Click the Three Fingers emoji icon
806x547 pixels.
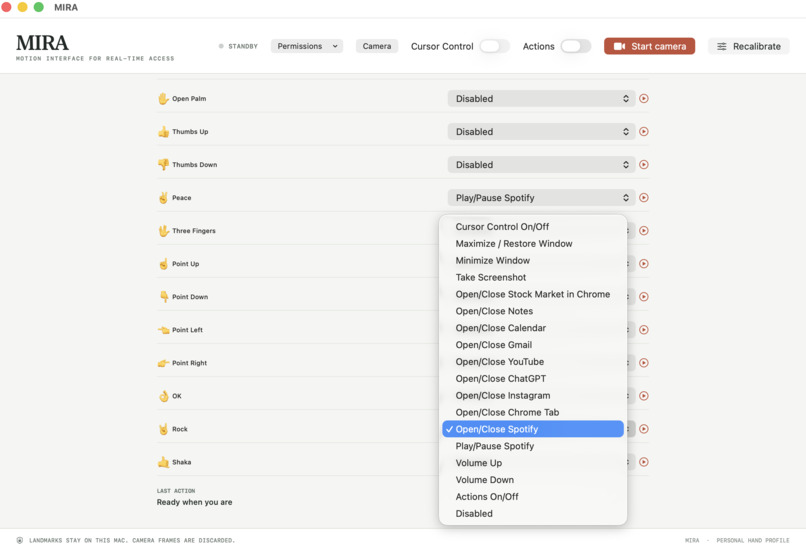point(163,231)
